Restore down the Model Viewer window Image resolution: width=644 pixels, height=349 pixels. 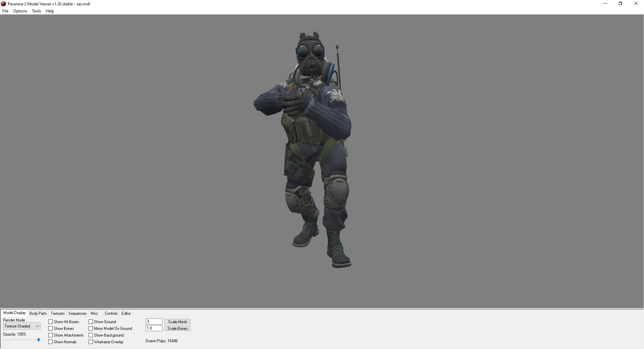621,4
